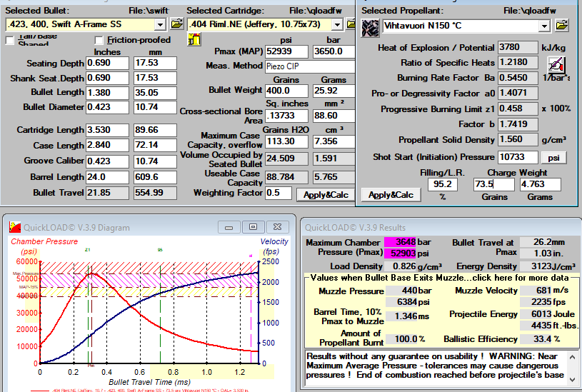Expand Selected Propellant dropdown
582x392 pixels.
coord(544,26)
